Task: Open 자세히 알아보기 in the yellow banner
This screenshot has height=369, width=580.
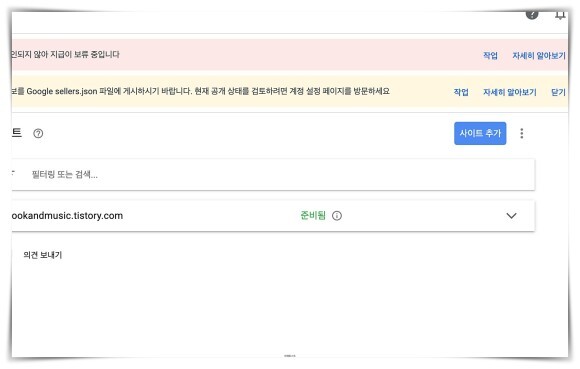Action: tap(509, 92)
